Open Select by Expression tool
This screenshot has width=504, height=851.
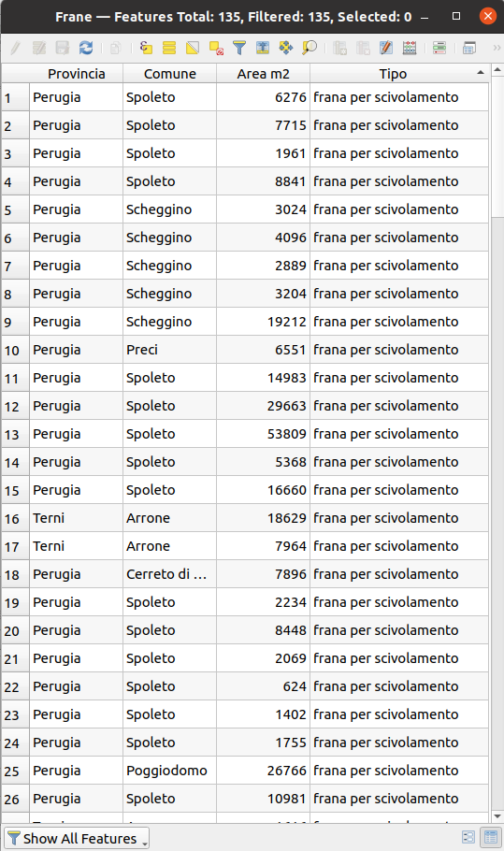tap(146, 48)
